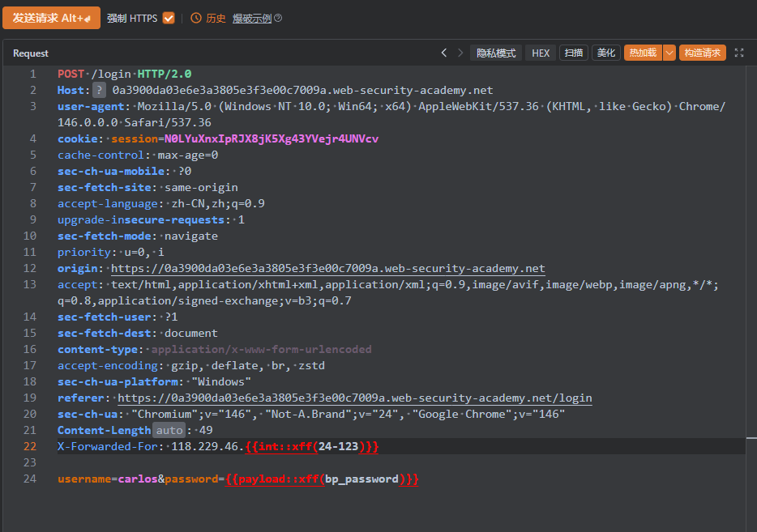Click the 构造请求 build request button
Viewport: 757px width, 532px height.
pyautogui.click(x=702, y=53)
